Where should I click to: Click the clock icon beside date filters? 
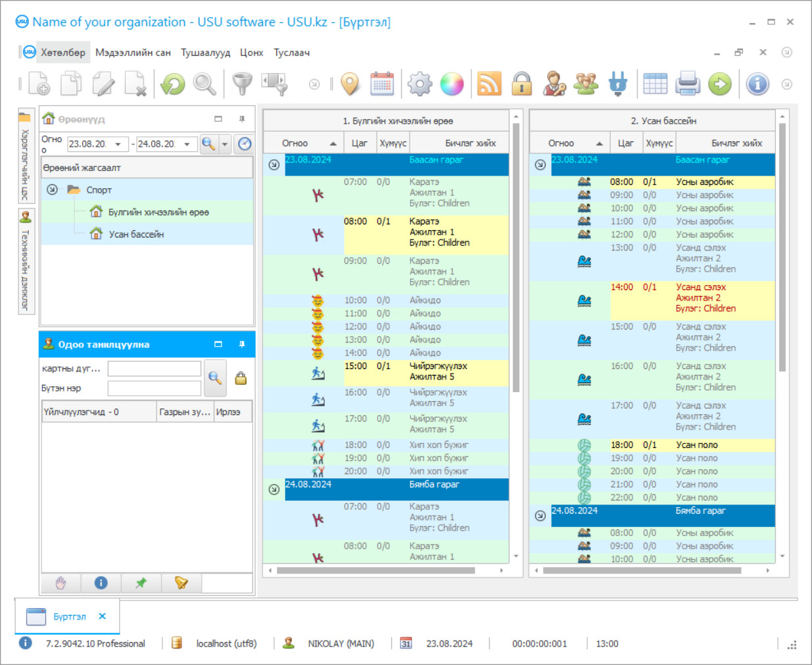coord(245,144)
